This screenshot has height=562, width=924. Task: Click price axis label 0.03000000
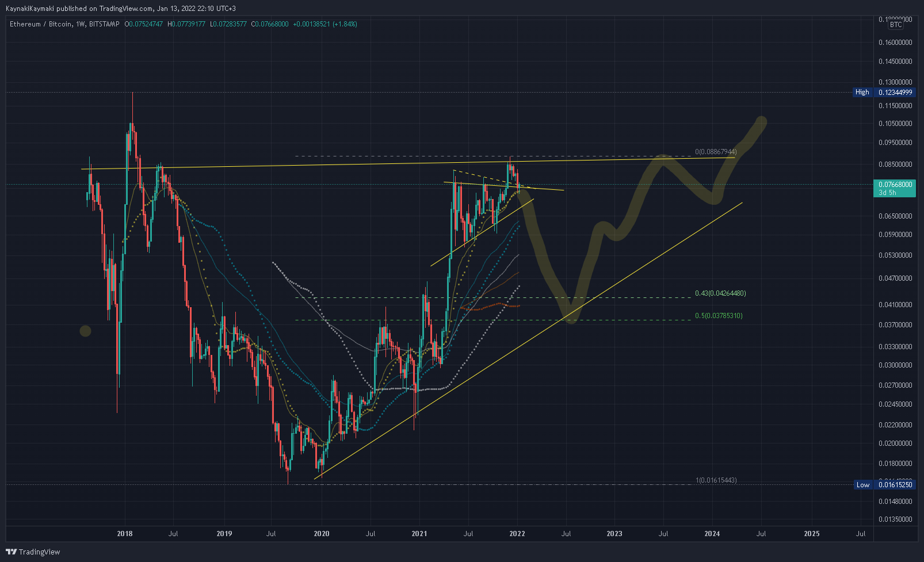point(895,365)
